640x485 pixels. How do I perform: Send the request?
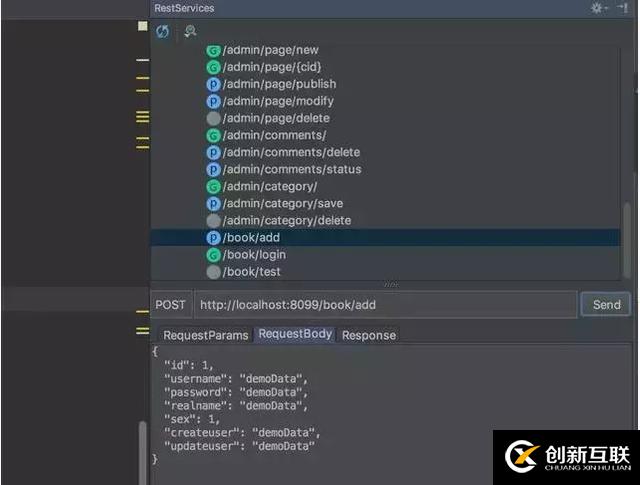click(x=606, y=305)
